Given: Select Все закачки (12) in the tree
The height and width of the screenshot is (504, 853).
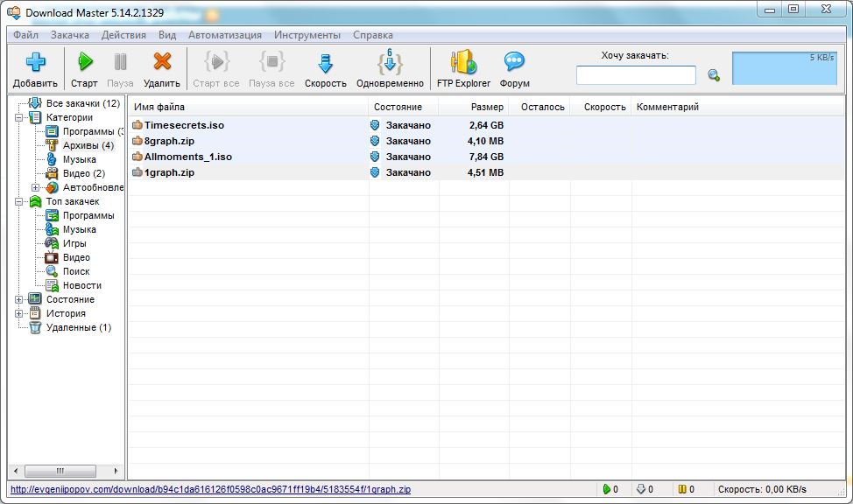Looking at the screenshot, I should click(82, 103).
